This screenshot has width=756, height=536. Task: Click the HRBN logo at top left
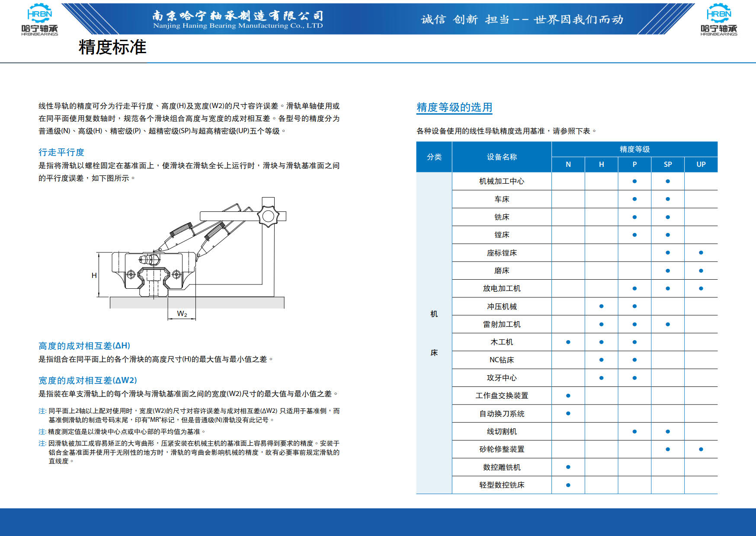pyautogui.click(x=39, y=19)
